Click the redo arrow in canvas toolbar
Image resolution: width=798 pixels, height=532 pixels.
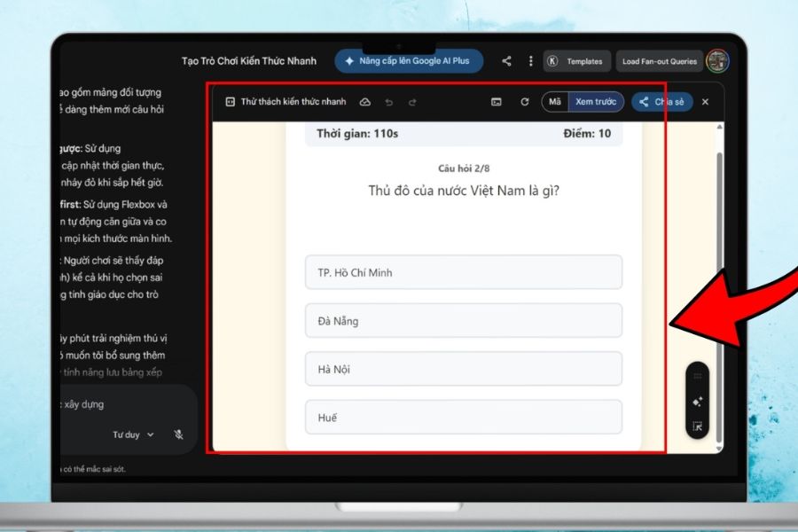point(412,102)
